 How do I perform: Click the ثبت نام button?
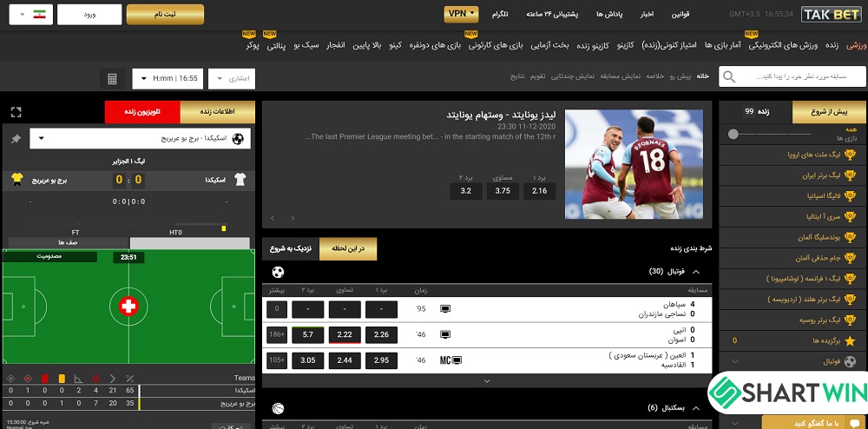coord(165,15)
